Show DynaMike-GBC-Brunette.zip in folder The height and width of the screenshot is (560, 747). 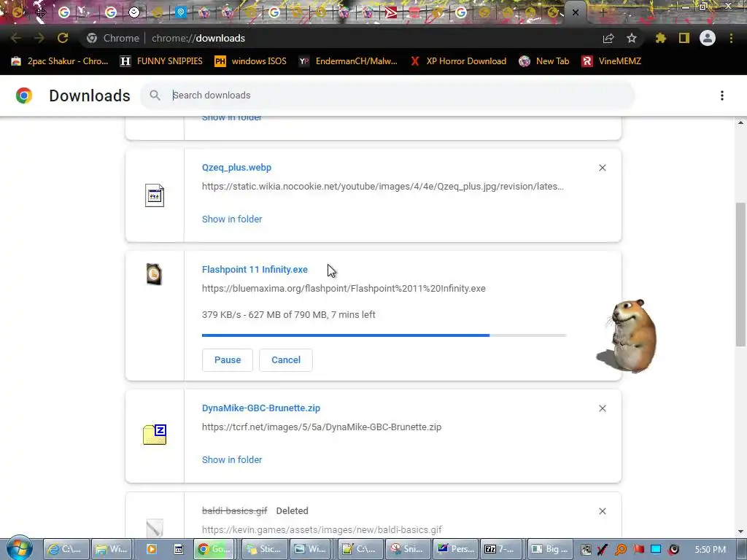point(232,460)
